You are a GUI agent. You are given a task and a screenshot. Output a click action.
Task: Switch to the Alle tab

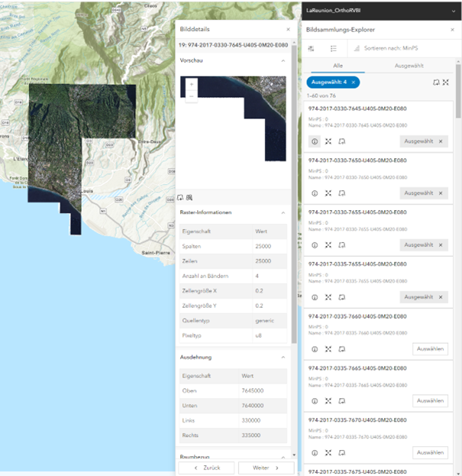point(338,66)
